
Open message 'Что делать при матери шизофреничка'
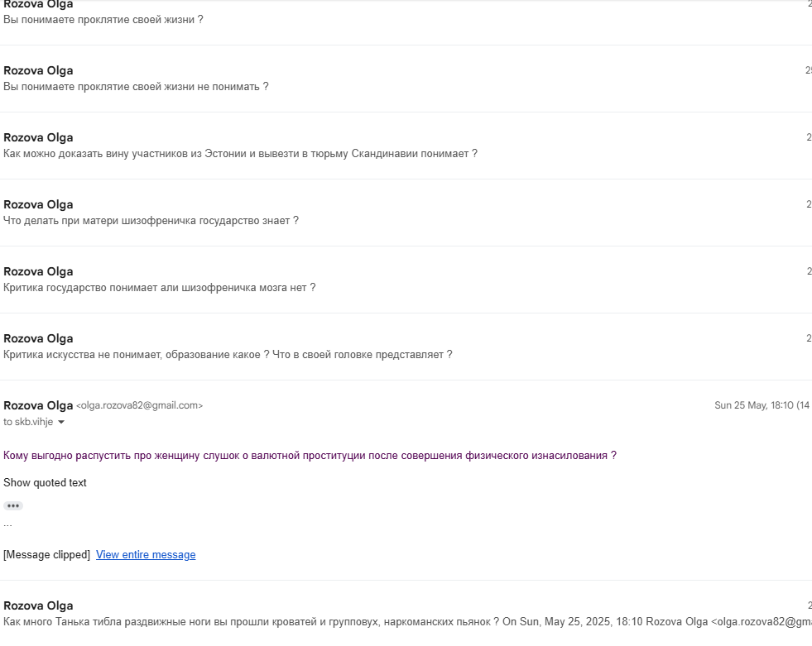point(406,213)
